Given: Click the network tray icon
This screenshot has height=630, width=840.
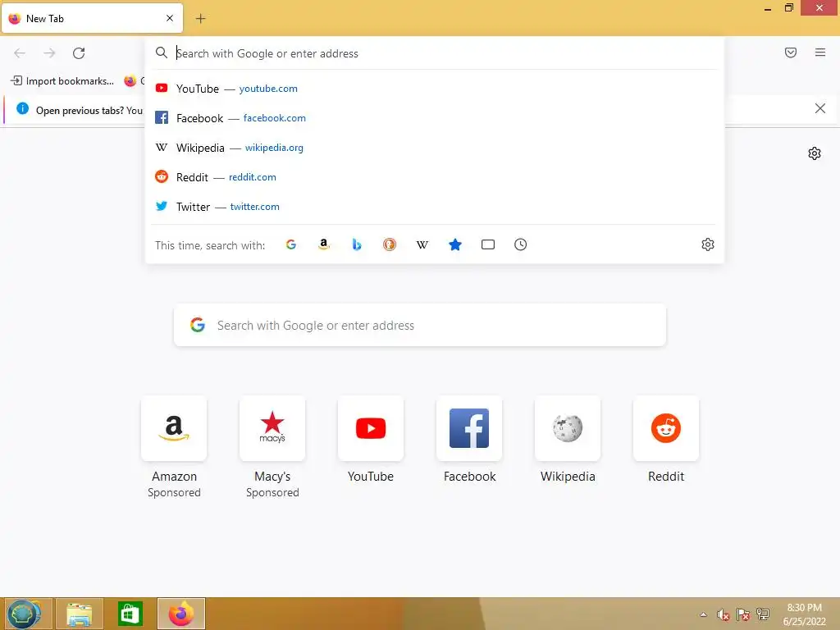Looking at the screenshot, I should (x=763, y=614).
